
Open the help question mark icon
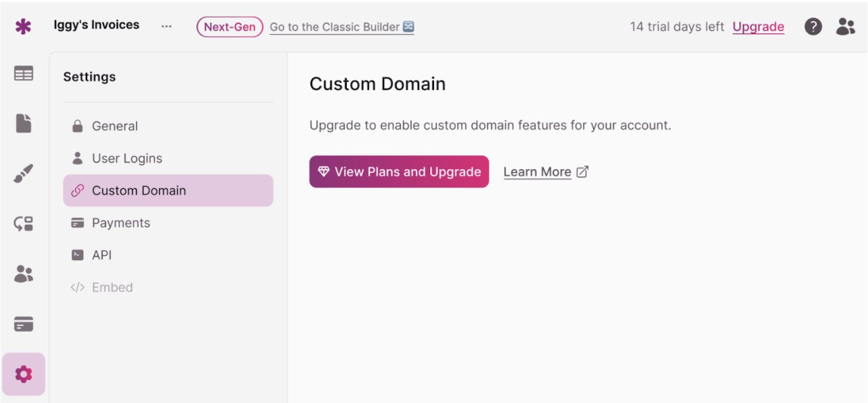coord(813,27)
